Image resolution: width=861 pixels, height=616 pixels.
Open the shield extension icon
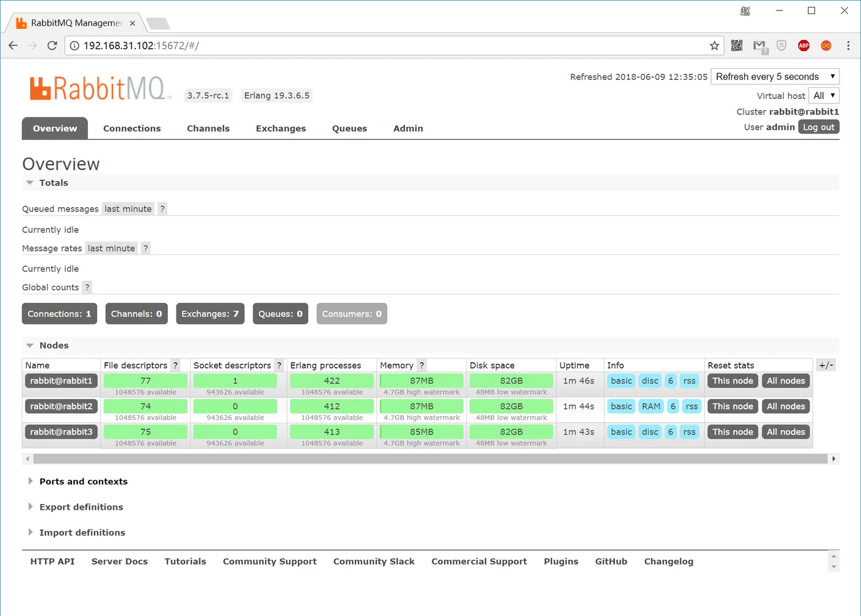[782, 45]
